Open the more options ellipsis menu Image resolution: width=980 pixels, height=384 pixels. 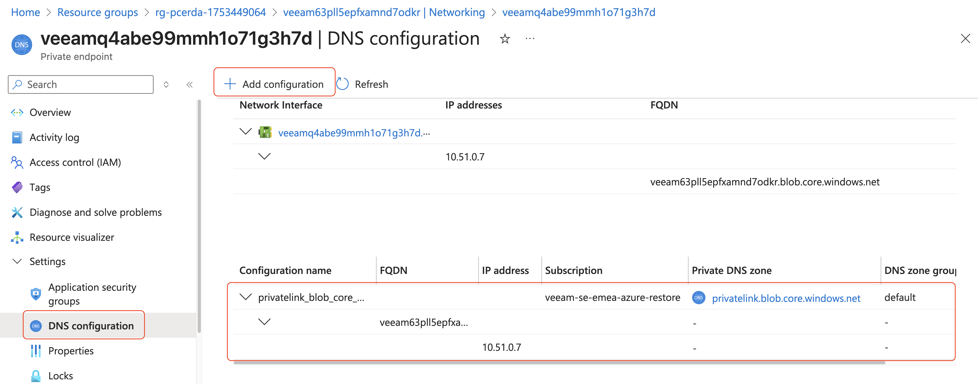[530, 38]
